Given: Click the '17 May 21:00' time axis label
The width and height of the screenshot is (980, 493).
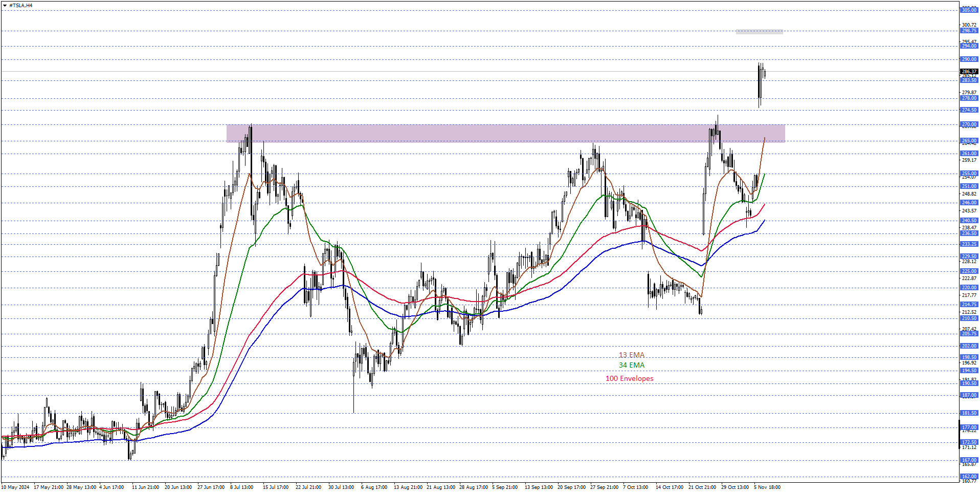Looking at the screenshot, I should pos(49,487).
